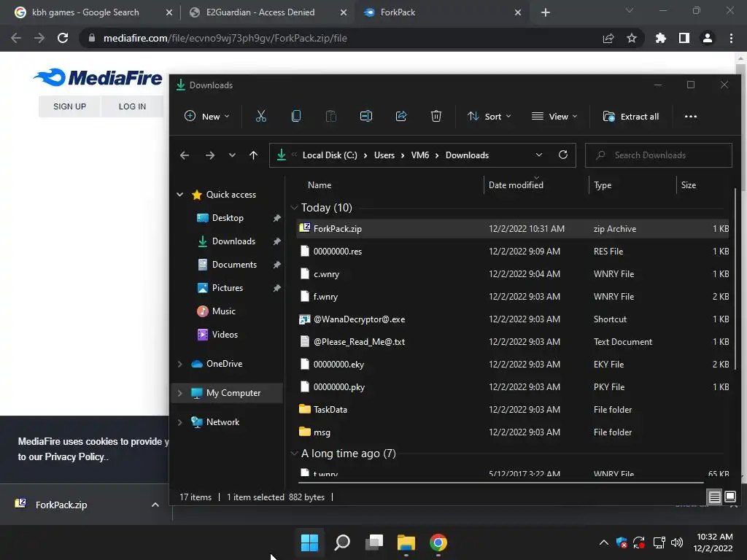
Task: Open a new Chrome tab
Action: (x=546, y=12)
